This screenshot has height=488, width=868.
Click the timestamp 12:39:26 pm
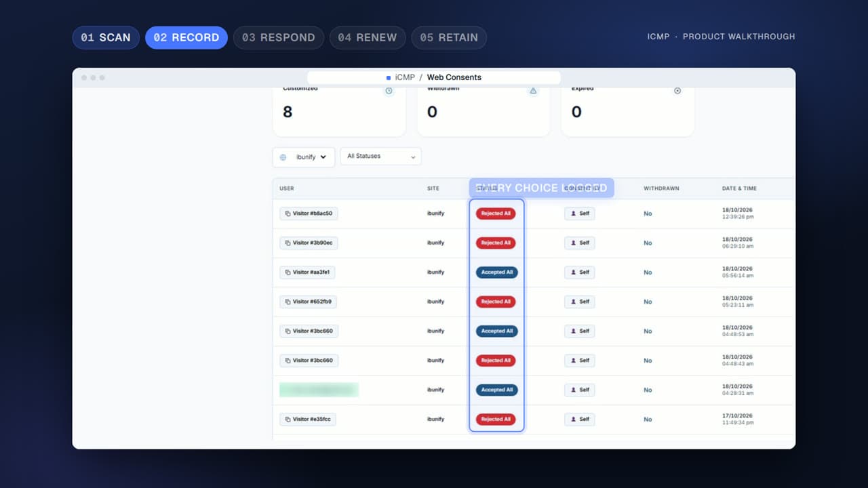(x=738, y=218)
